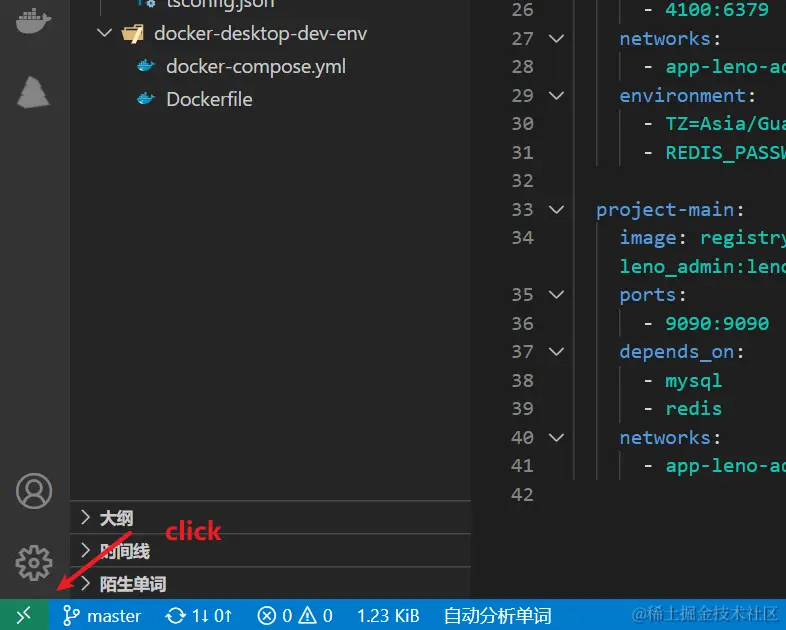Viewport: 786px width, 630px height.
Task: Click the 4100:6379 port mapping
Action: (717, 10)
